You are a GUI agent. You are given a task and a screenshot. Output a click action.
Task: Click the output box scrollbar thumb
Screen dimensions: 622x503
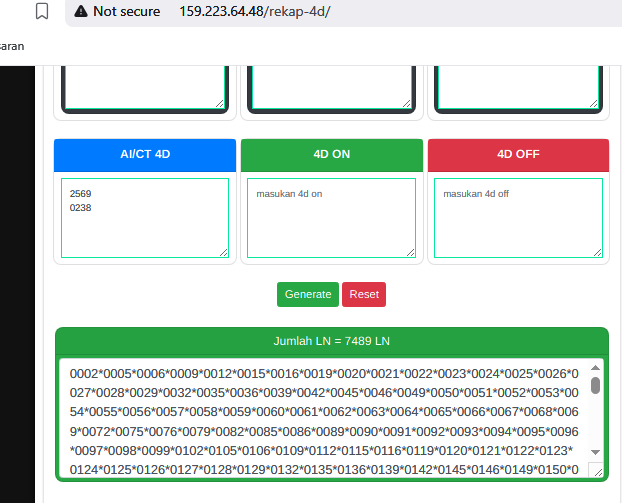pos(596,385)
